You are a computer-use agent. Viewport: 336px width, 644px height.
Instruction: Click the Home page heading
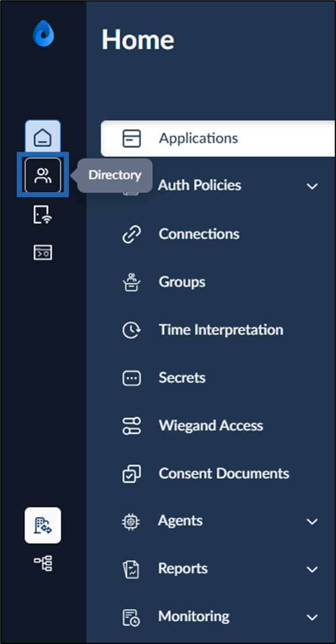click(x=138, y=39)
